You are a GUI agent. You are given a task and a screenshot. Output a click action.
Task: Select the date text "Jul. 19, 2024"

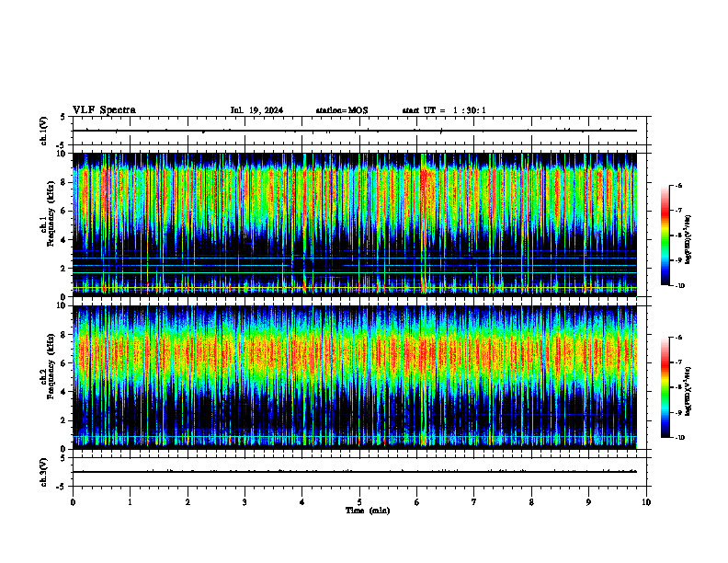pos(256,110)
